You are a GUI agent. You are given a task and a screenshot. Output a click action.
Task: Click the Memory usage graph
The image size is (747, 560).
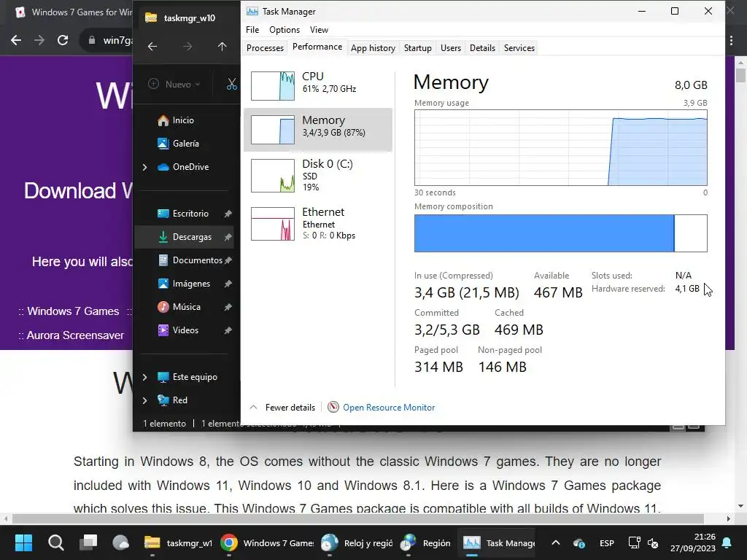point(561,147)
